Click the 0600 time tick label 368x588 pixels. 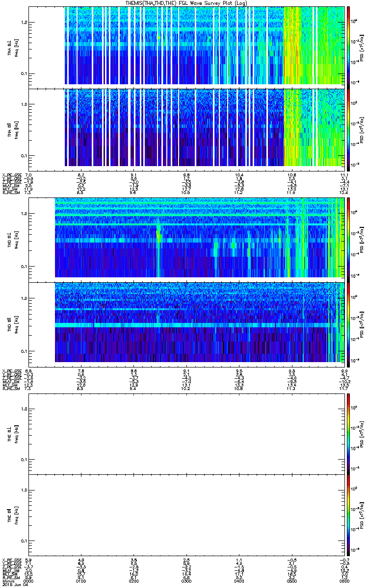344,581
